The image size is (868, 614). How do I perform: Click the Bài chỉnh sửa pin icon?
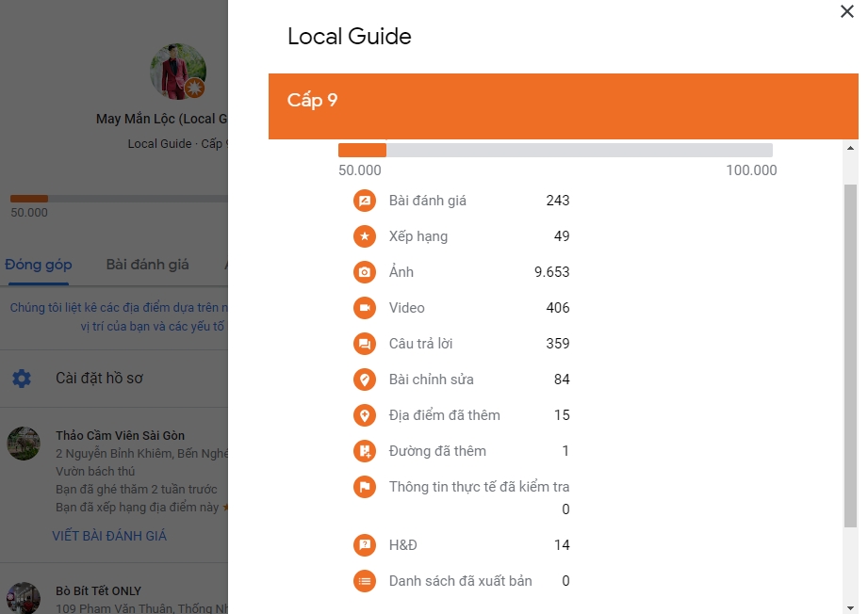(364, 380)
